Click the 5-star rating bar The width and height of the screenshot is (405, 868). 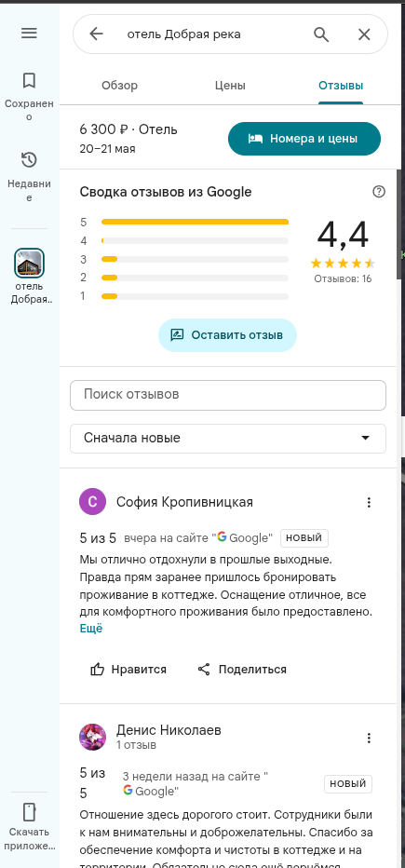point(195,222)
